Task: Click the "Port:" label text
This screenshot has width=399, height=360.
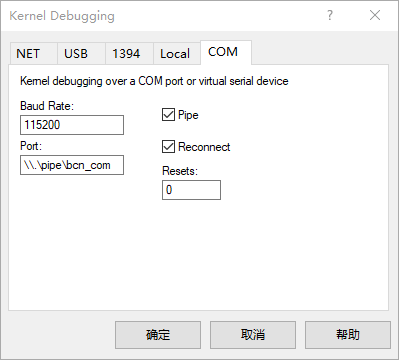Action: [x=31, y=146]
